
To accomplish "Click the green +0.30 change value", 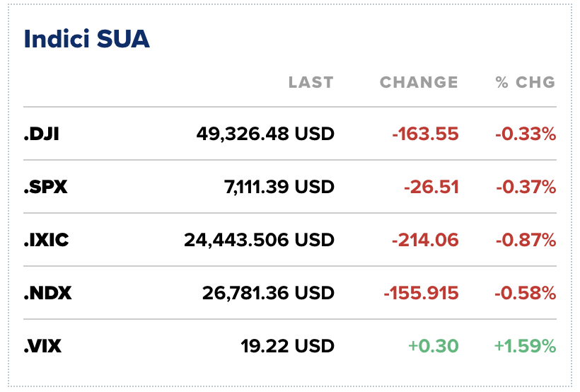I will click(433, 346).
